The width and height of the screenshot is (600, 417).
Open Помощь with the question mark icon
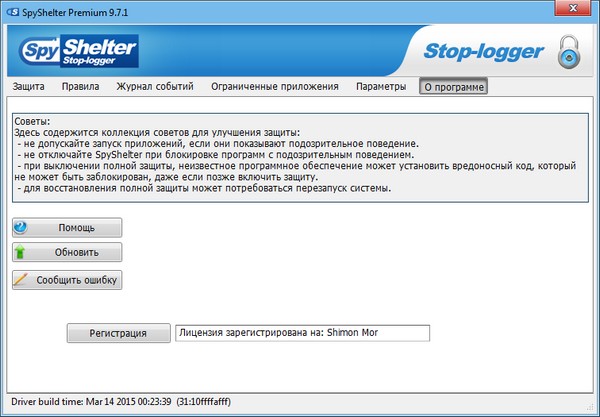[x=67, y=228]
